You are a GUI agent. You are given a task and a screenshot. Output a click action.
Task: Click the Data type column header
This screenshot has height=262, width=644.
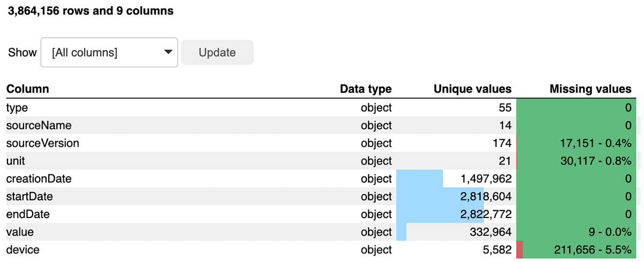(365, 89)
